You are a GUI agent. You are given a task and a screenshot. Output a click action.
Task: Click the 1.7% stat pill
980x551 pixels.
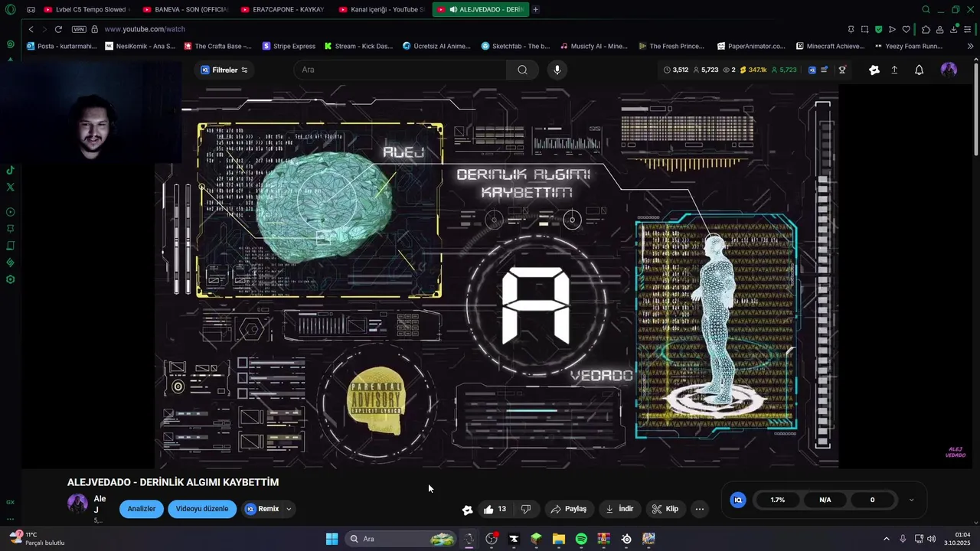click(x=778, y=500)
